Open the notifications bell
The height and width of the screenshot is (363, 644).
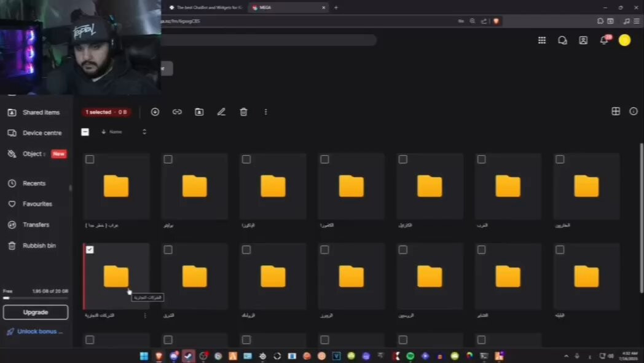(603, 40)
